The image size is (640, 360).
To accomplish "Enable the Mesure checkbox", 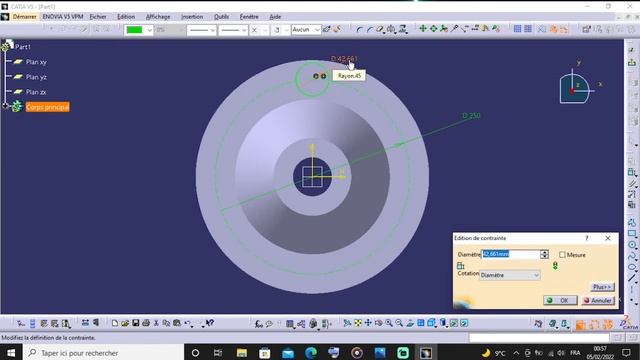I will pyautogui.click(x=562, y=255).
